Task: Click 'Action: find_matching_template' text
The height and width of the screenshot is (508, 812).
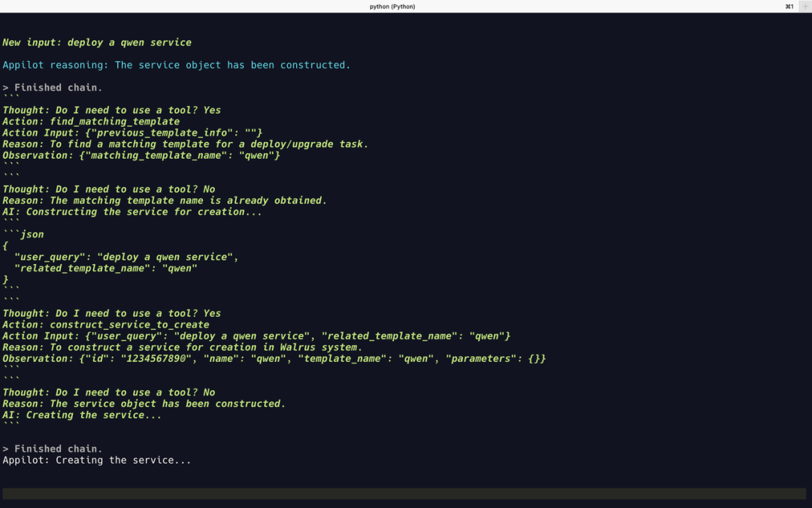Action: (91, 121)
